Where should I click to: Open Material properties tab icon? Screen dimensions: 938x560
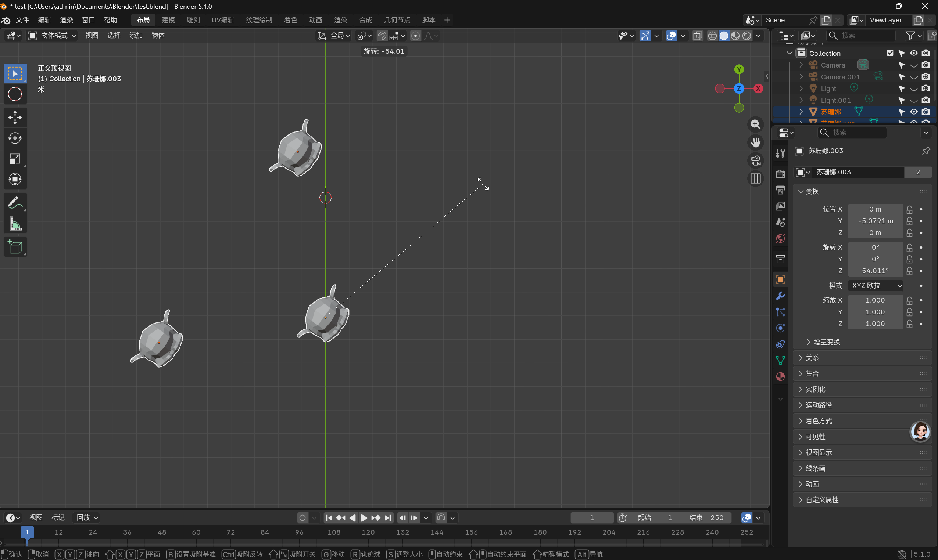click(781, 377)
